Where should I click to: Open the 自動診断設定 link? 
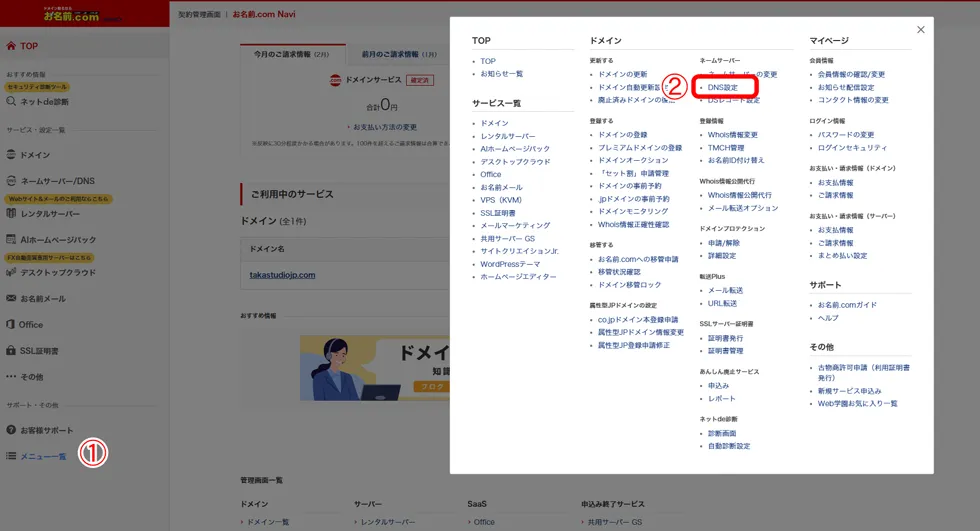tap(729, 447)
